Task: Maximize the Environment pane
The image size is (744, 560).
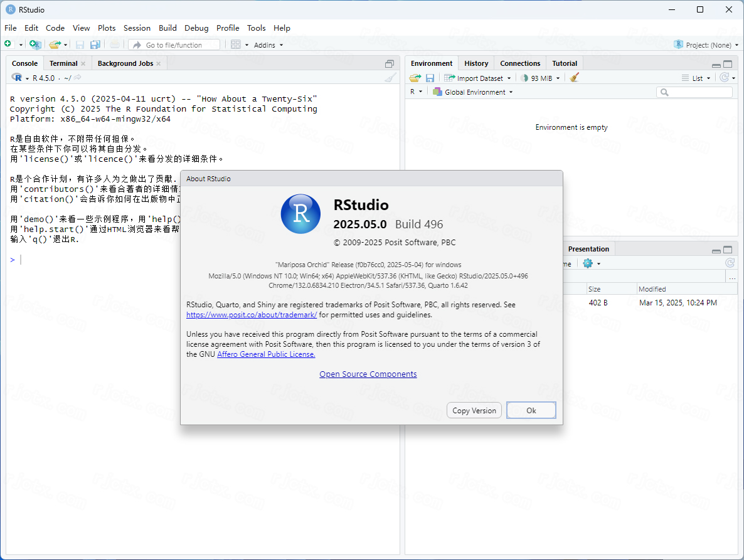Action: [x=728, y=64]
